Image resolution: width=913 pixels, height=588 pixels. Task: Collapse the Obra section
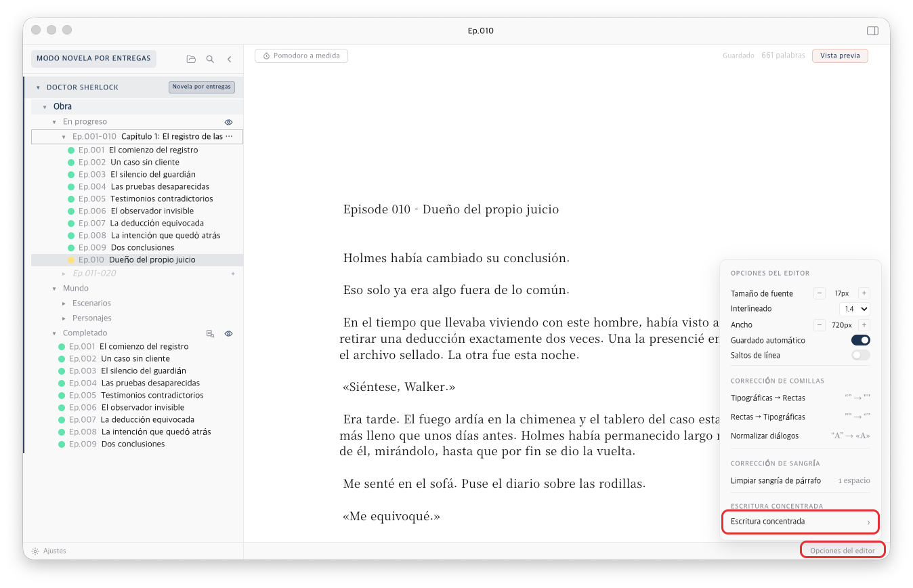pyautogui.click(x=45, y=107)
